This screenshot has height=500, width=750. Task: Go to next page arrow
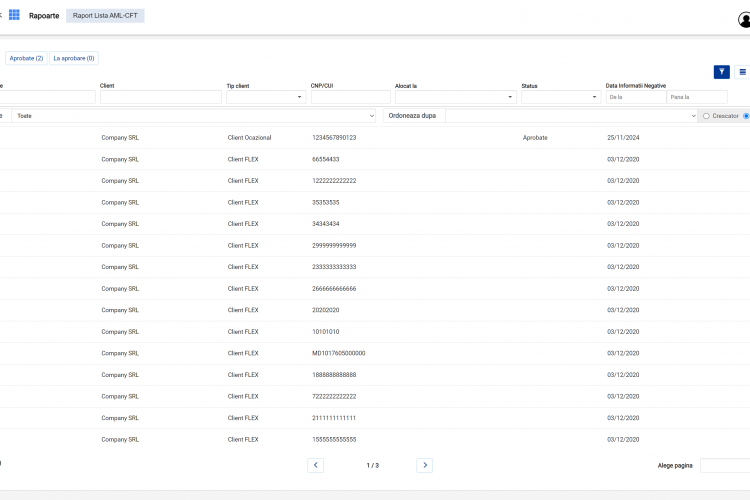click(x=424, y=465)
